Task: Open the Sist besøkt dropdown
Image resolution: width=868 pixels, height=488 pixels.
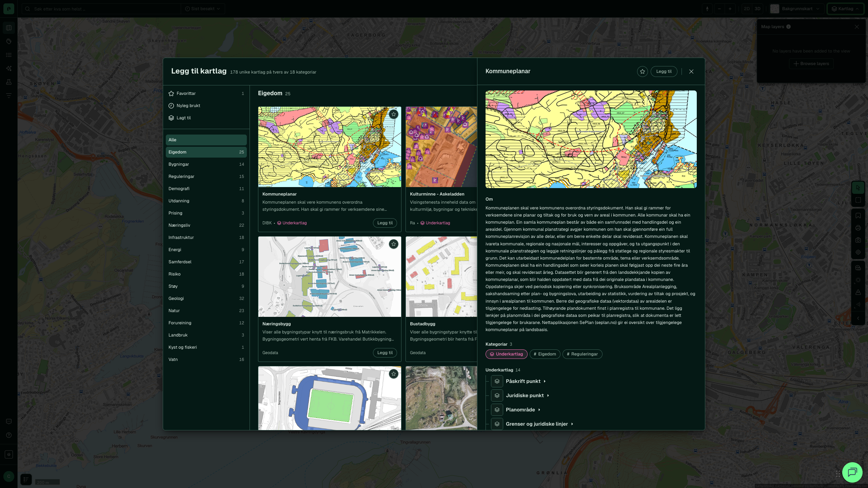Action: 203,9
